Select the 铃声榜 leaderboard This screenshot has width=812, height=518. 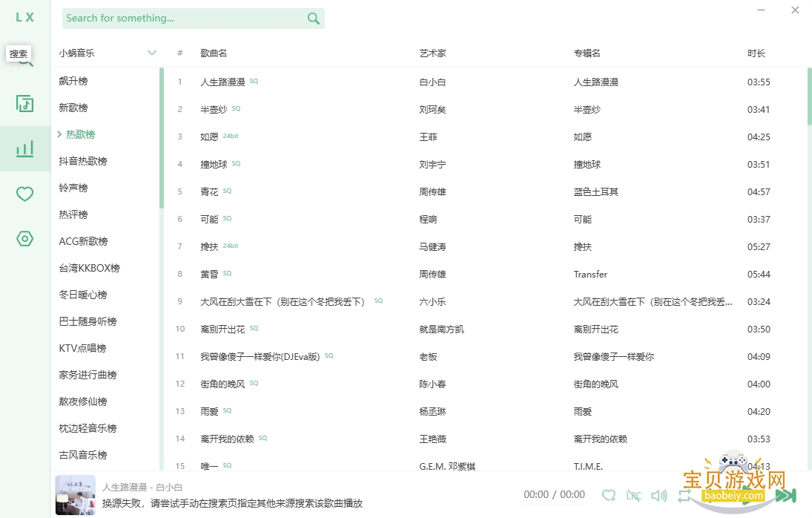click(73, 188)
